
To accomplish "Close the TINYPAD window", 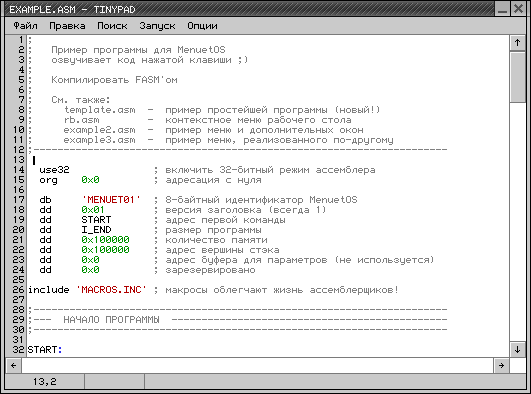I will pyautogui.click(x=518, y=9).
